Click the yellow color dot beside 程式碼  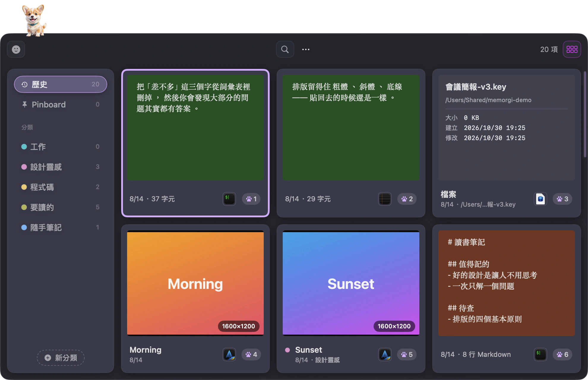coord(24,187)
